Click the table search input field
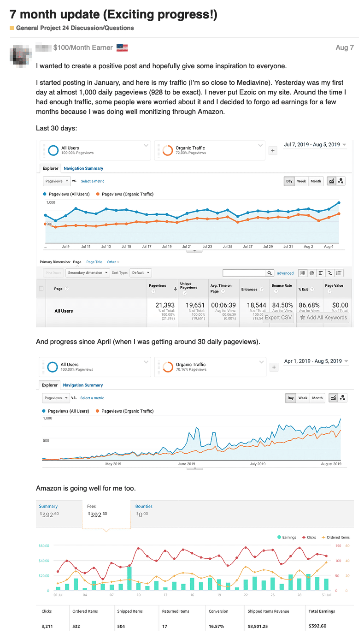Screen dimensions: 364x639 (244, 273)
